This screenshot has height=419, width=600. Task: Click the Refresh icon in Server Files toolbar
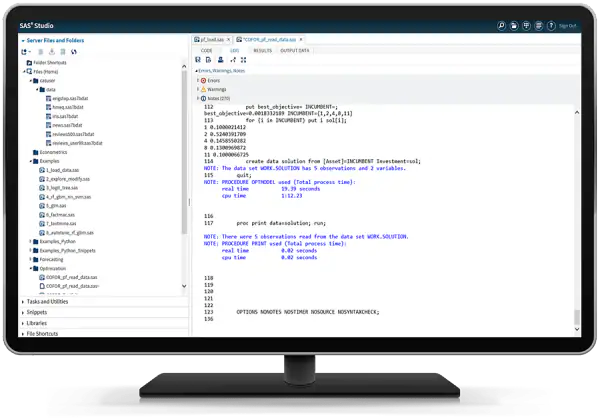(x=74, y=52)
